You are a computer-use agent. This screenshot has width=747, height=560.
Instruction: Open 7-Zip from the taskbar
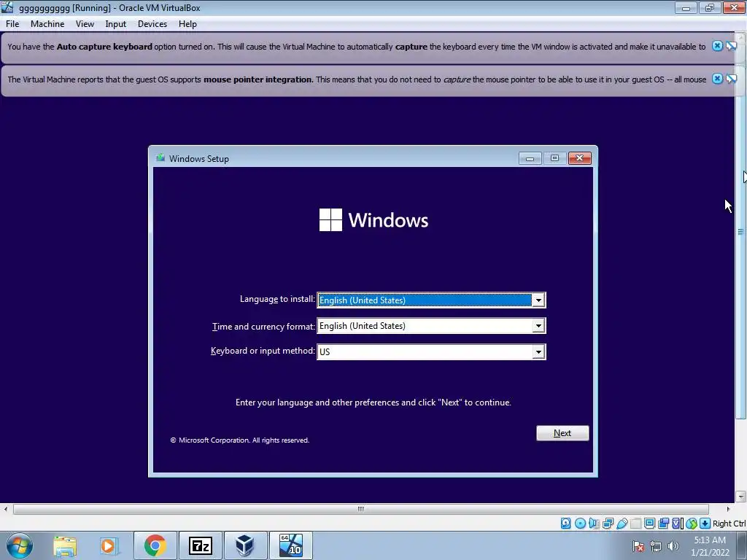click(200, 545)
